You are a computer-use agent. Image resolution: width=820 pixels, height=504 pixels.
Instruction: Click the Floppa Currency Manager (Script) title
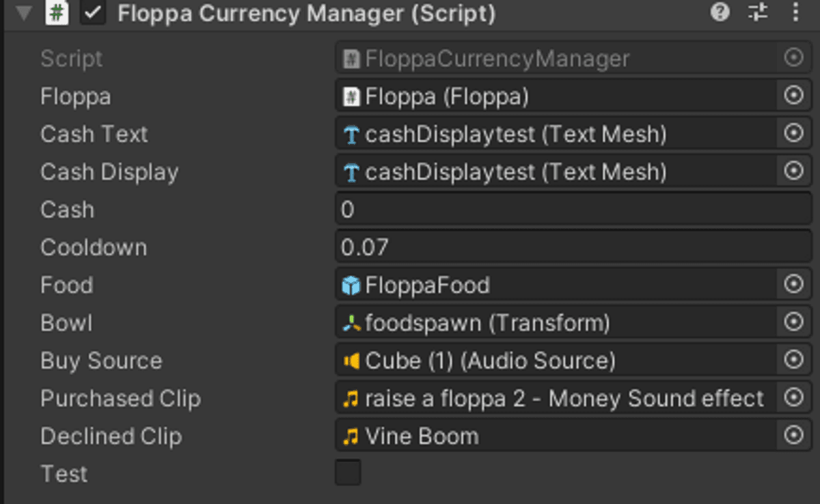(307, 13)
